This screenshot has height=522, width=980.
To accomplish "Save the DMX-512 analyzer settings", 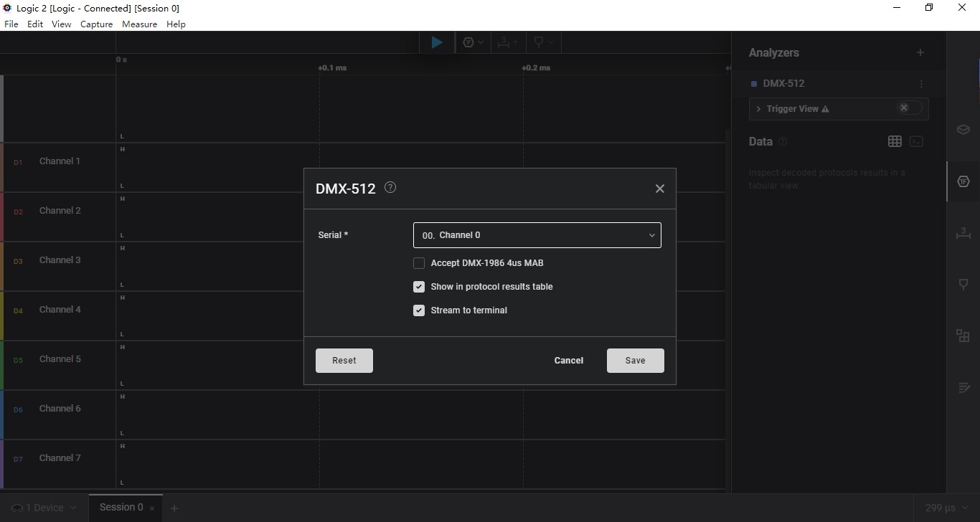I will 636,361.
